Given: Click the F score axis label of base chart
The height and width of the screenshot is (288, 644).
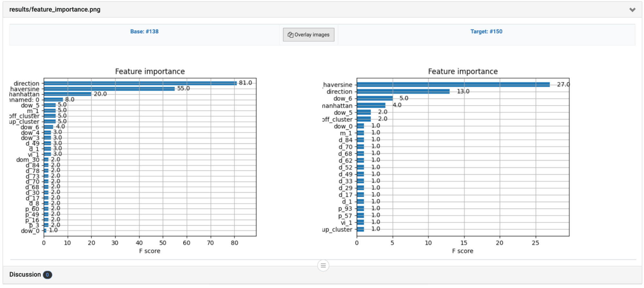Looking at the screenshot, I should point(149,251).
